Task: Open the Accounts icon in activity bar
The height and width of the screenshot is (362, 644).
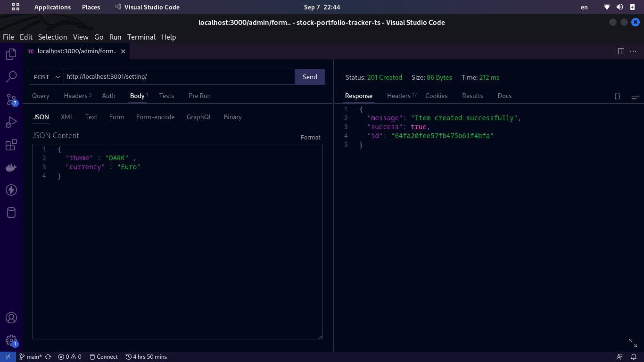Action: [x=11, y=318]
